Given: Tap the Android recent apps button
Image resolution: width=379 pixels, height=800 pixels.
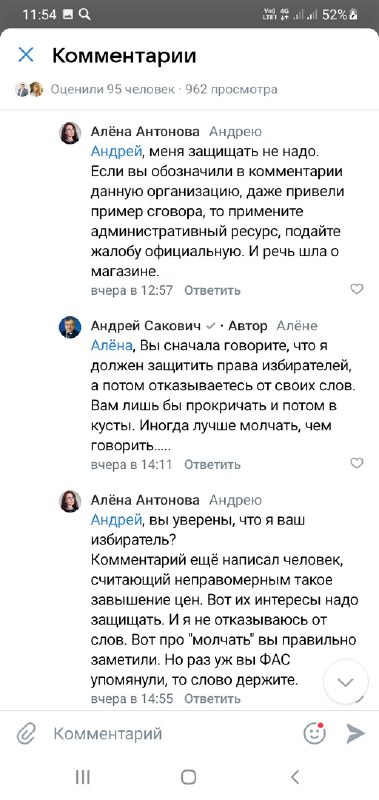Looking at the screenshot, I should coord(83,777).
